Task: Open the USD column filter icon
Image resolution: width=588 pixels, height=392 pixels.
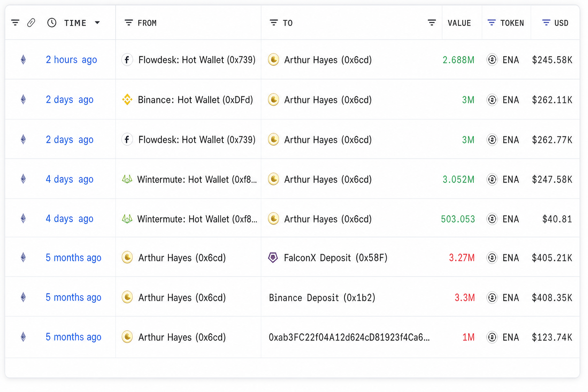Action: click(546, 23)
